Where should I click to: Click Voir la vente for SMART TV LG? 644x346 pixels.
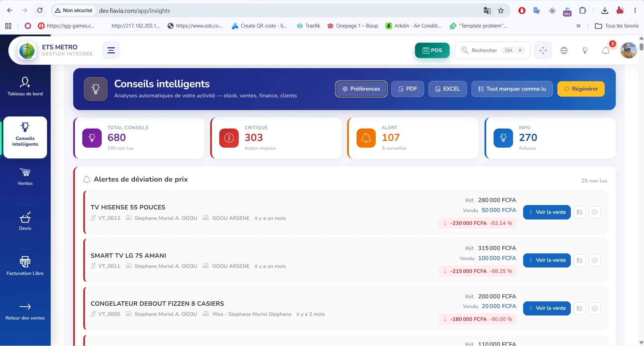tap(547, 260)
